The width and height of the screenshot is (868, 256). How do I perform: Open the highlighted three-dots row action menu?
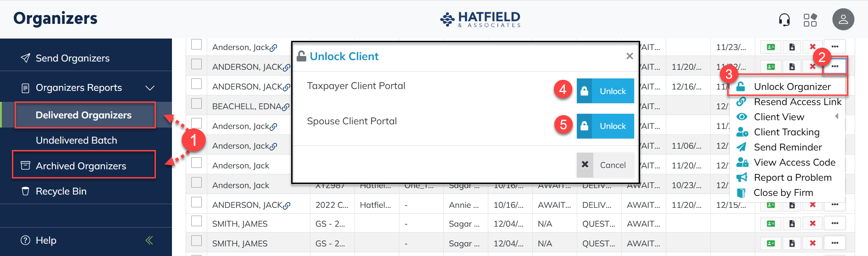pyautogui.click(x=835, y=67)
